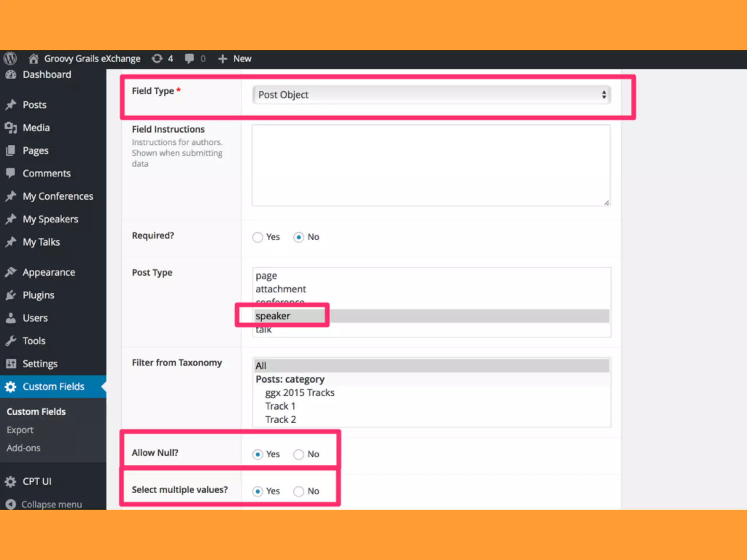The height and width of the screenshot is (560, 747).
Task: Open My Speakers menu item
Action: [50, 219]
